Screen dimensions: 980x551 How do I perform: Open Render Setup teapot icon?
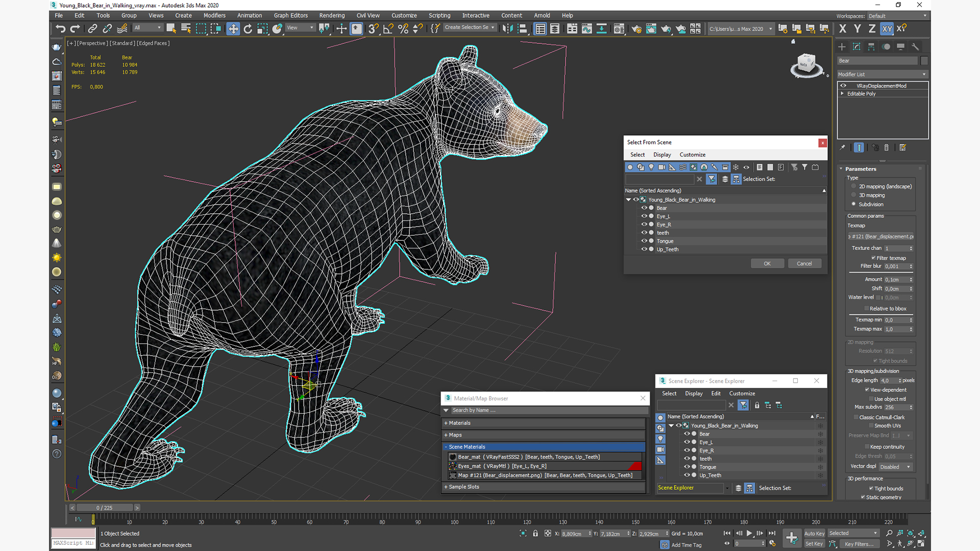tap(636, 29)
